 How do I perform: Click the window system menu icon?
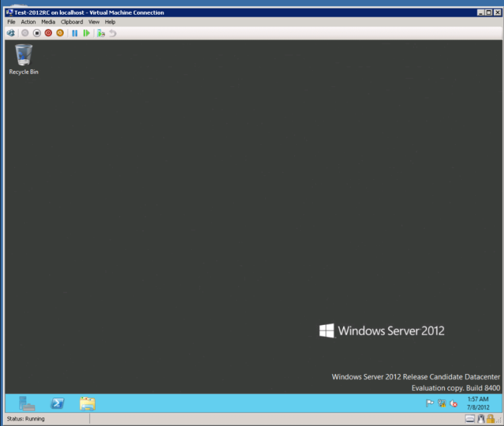tap(10, 13)
